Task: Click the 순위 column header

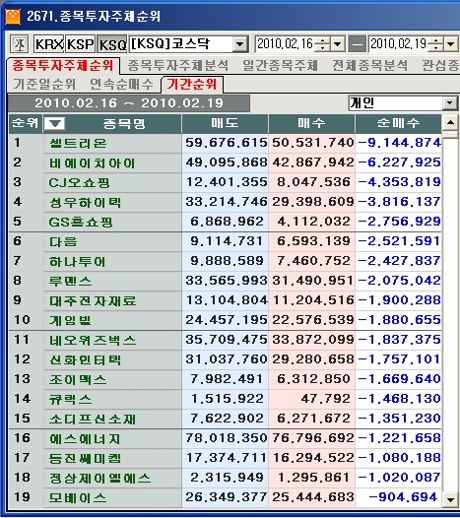Action: coord(25,123)
